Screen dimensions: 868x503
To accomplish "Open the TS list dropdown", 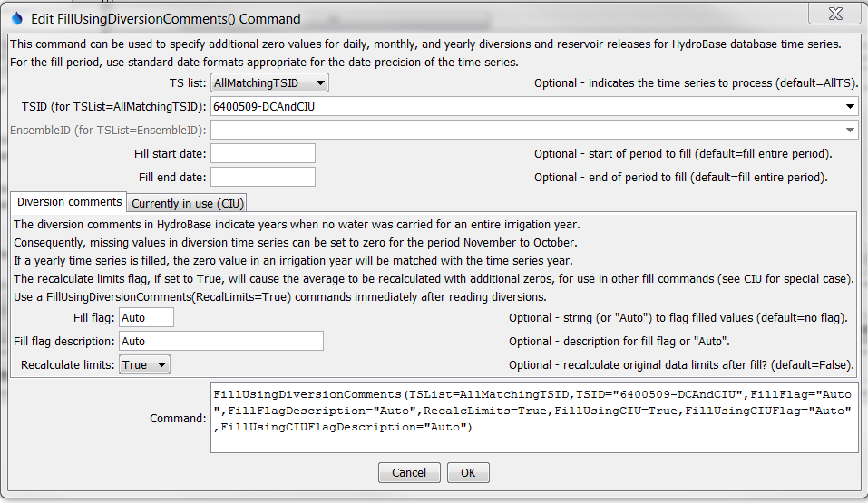I will [x=269, y=83].
